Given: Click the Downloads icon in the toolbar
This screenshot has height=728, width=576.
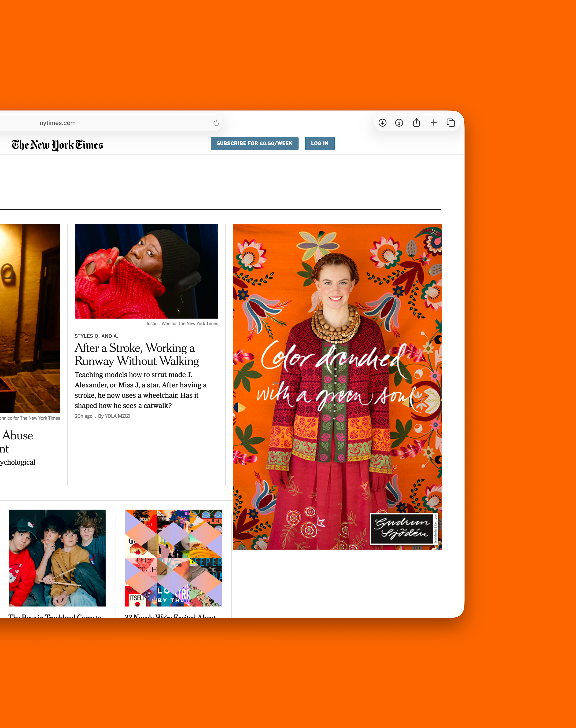Looking at the screenshot, I should pos(382,123).
